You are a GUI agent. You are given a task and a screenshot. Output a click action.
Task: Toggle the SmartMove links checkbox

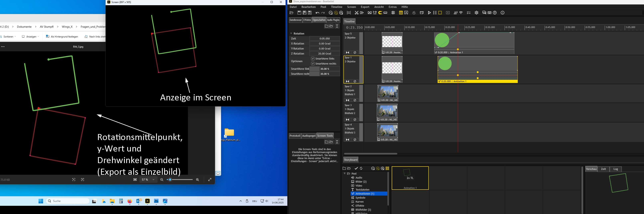(313, 59)
